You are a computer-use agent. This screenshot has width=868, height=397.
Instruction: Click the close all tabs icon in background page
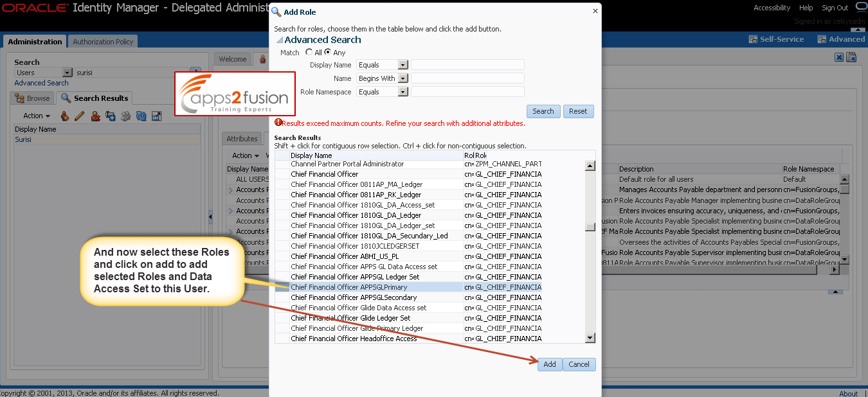pos(851,57)
